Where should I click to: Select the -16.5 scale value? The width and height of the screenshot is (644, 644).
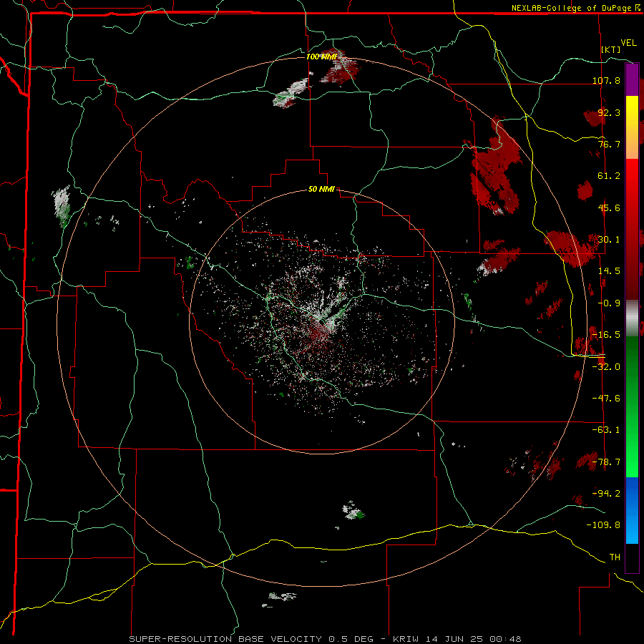(606, 335)
